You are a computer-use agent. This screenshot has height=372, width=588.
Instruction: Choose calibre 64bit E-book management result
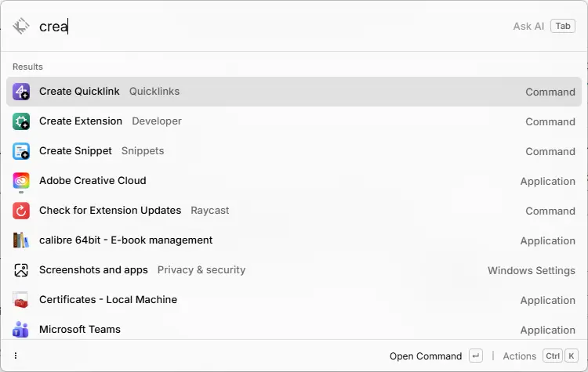coord(294,240)
